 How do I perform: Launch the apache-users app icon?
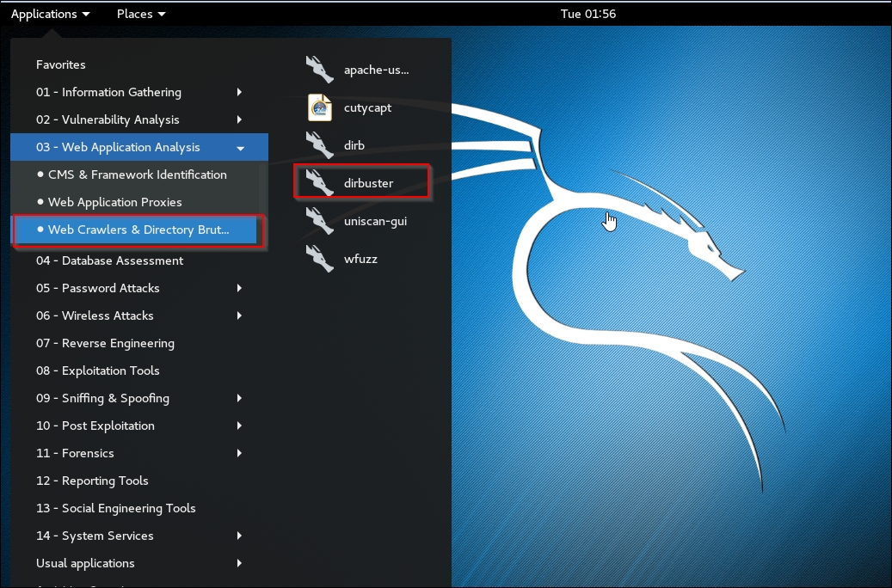coord(320,70)
